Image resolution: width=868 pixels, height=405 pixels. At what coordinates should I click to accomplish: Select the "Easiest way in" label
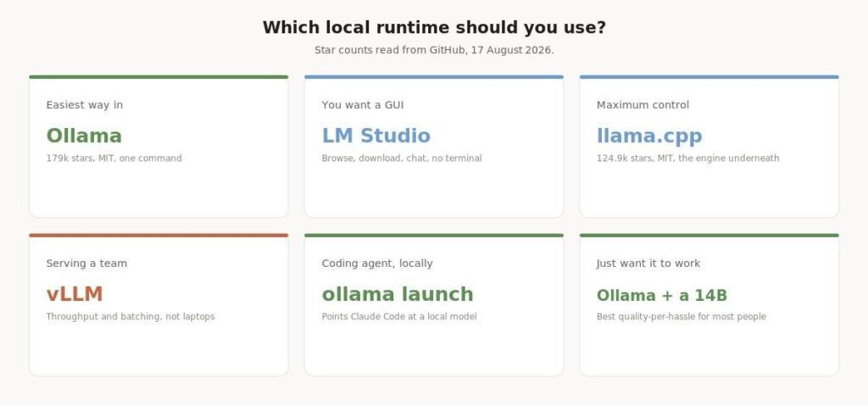[85, 104]
